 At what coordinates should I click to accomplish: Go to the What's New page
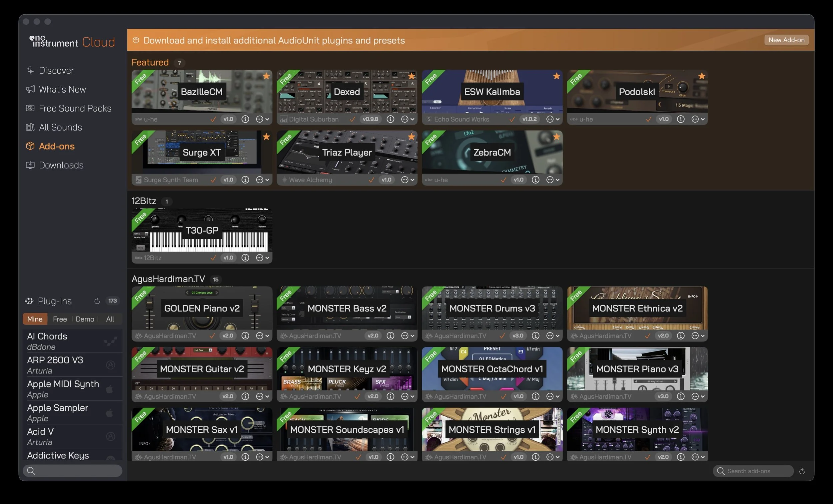coord(62,90)
